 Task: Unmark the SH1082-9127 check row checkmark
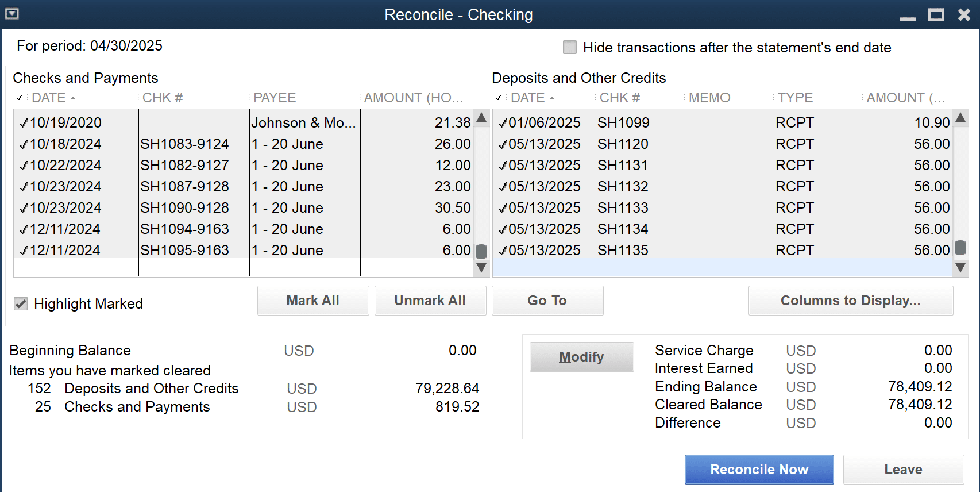23,166
